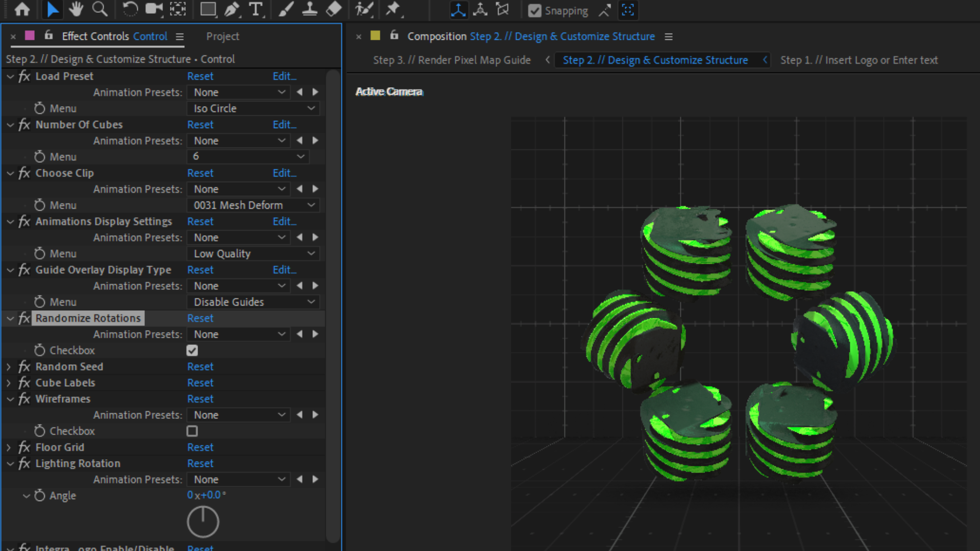Uncheck the Randomize Rotations checkbox
Screen dimensions: 980x551
pyautogui.click(x=192, y=350)
